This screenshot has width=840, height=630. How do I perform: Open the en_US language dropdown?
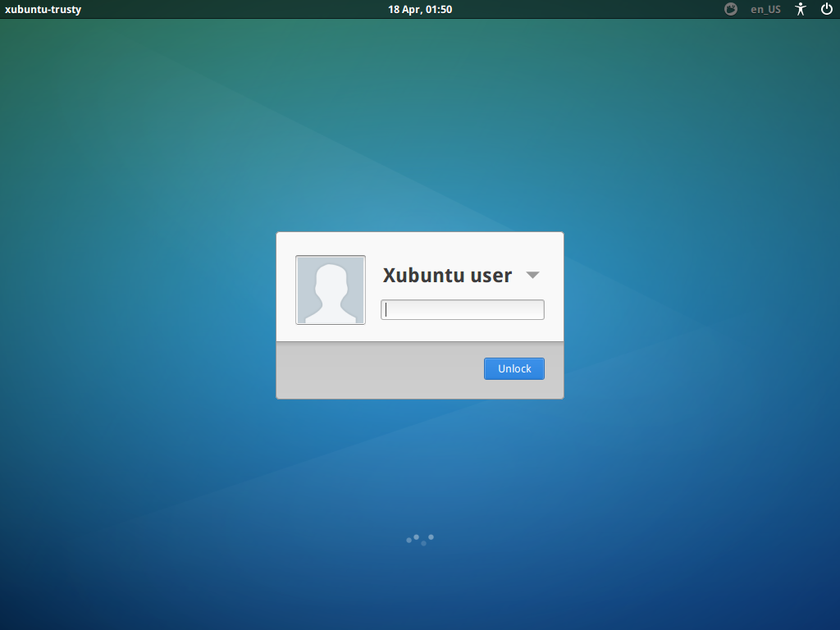[x=765, y=10]
